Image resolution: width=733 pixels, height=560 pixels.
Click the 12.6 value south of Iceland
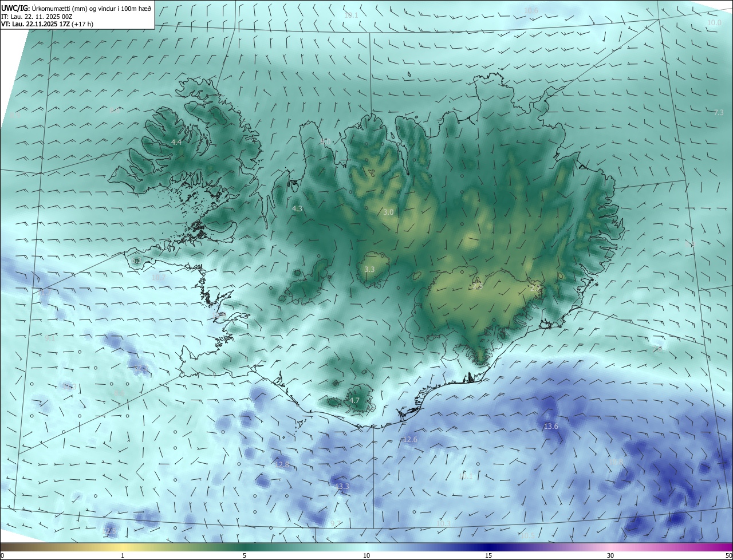coord(410,440)
